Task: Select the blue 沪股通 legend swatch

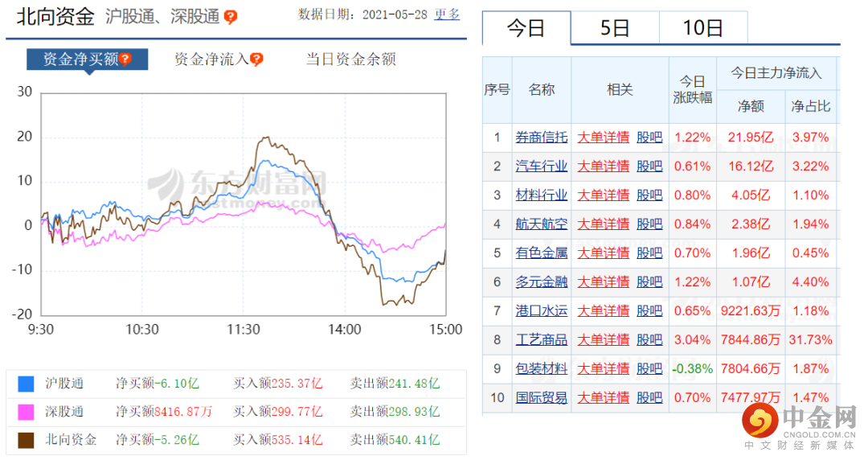Action: (26, 384)
